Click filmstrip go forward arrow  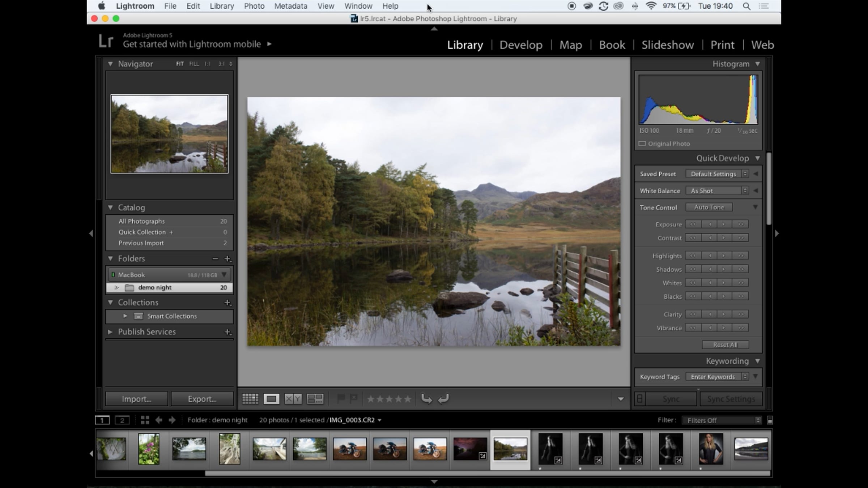(172, 420)
